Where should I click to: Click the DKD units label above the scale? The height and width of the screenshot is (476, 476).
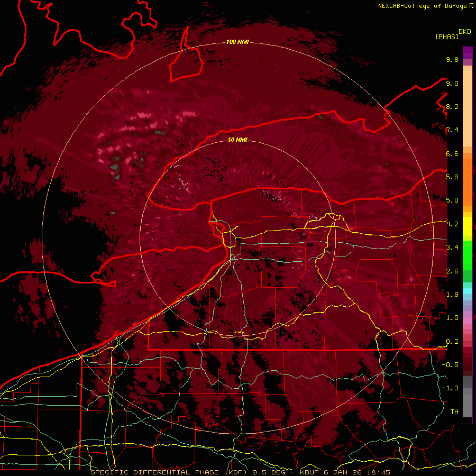(x=465, y=32)
